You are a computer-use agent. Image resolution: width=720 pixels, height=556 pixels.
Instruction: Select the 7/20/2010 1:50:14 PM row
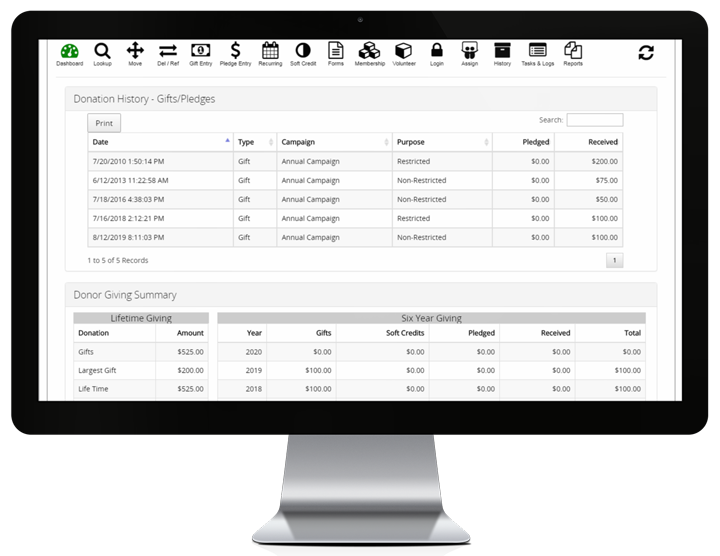click(x=355, y=161)
